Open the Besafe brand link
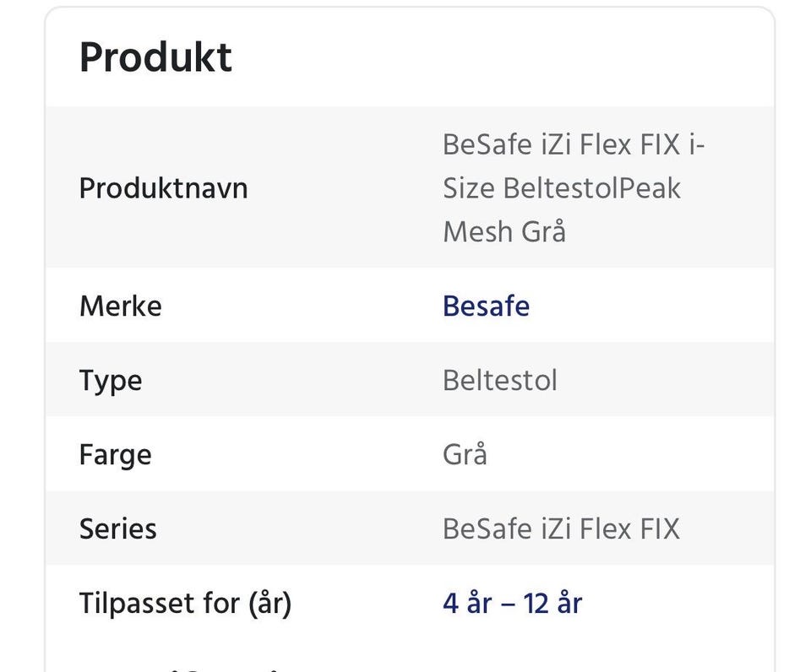This screenshot has height=672, width=811. 486,306
